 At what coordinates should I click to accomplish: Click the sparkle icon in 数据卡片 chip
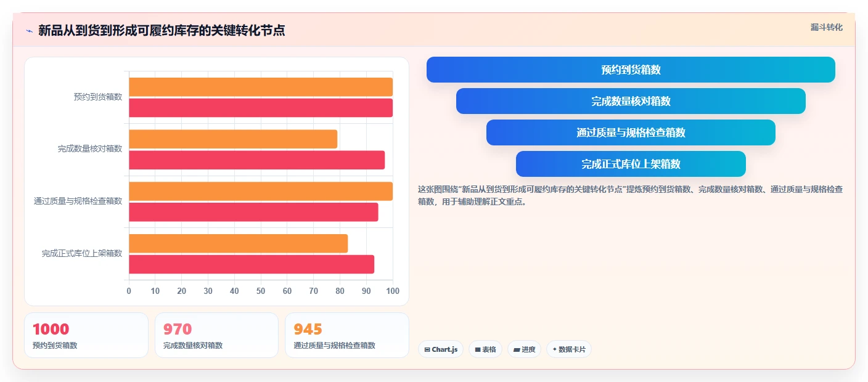coord(554,349)
